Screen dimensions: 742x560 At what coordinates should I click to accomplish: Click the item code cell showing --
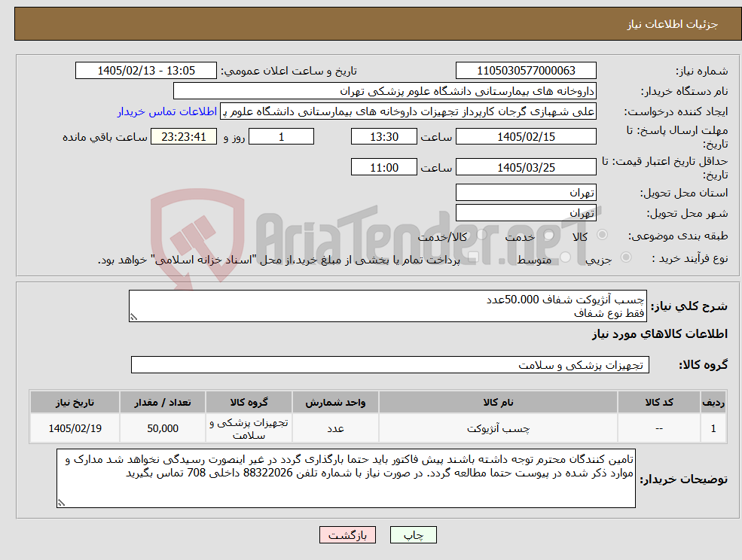(x=659, y=428)
